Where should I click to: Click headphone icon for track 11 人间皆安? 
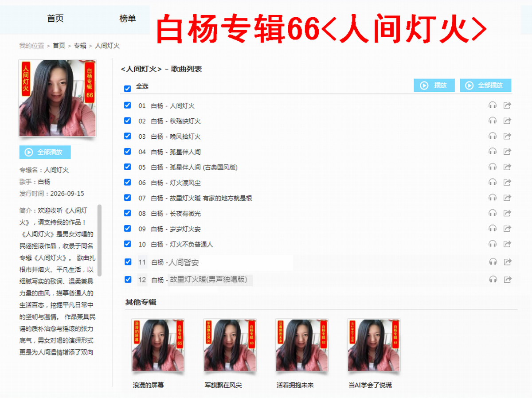pyautogui.click(x=493, y=261)
